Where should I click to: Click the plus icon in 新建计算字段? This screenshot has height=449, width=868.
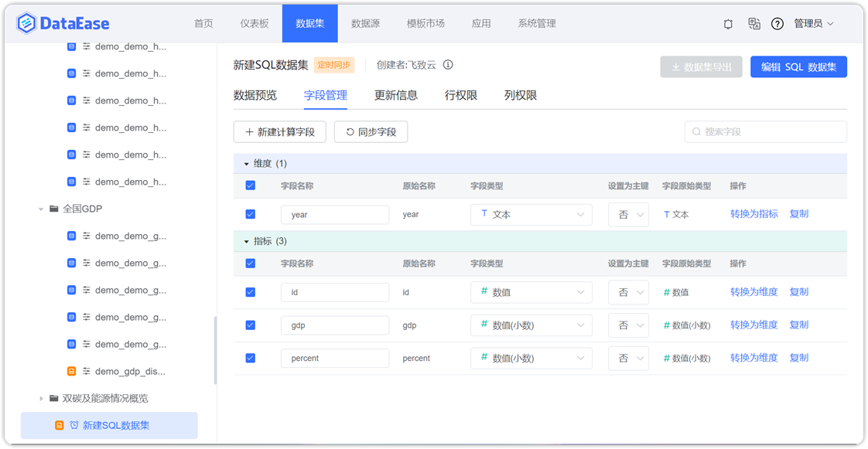(249, 132)
